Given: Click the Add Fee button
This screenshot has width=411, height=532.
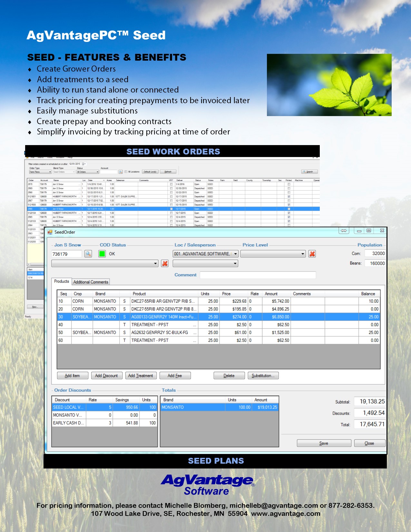Looking at the screenshot, I should pos(175,376).
